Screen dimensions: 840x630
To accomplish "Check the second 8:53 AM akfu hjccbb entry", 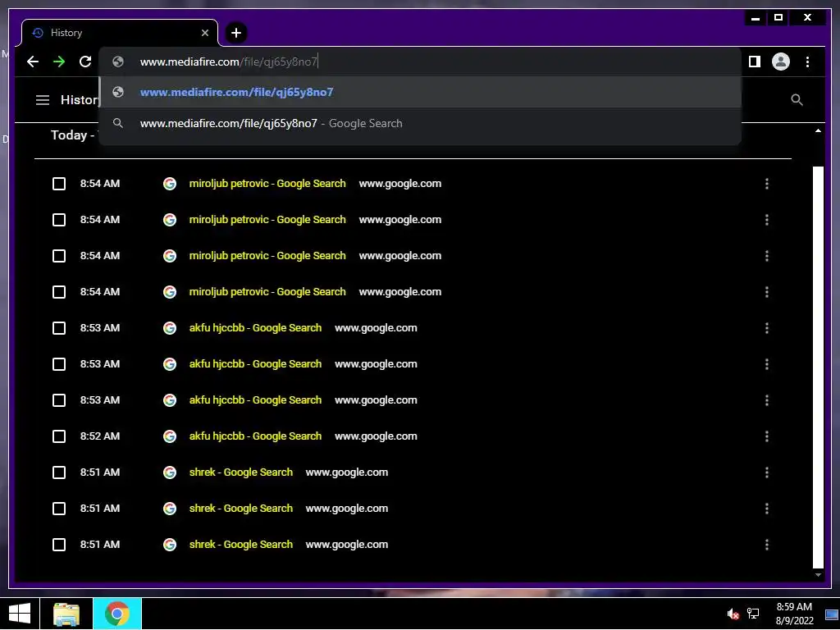I will (x=59, y=364).
